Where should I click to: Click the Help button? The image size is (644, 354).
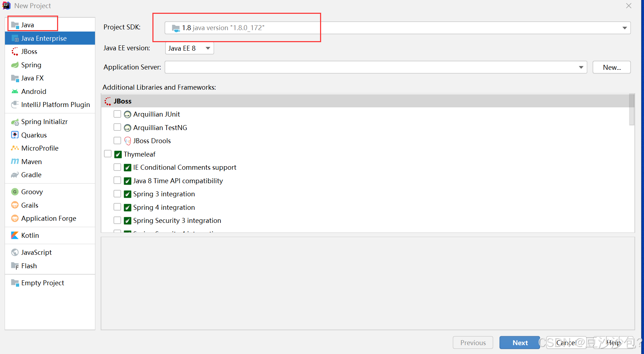pos(614,343)
